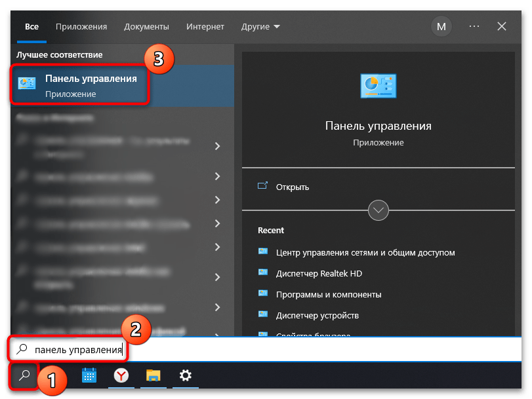Launch Yandex Browser from the taskbar
Image resolution: width=532 pixels, height=399 pixels.
(x=121, y=375)
